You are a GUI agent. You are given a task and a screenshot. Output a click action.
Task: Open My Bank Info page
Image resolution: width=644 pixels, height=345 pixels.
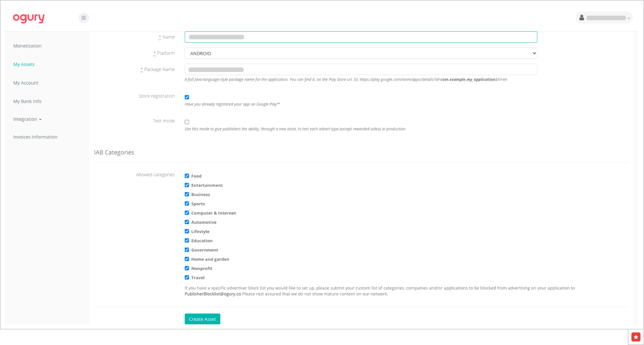(27, 101)
